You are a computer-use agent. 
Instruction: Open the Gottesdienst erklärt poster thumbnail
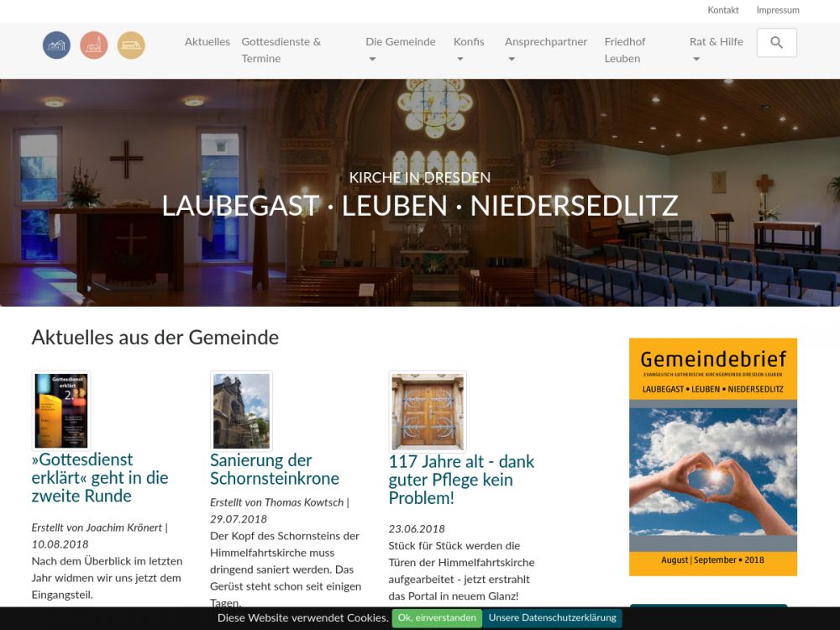[60, 411]
